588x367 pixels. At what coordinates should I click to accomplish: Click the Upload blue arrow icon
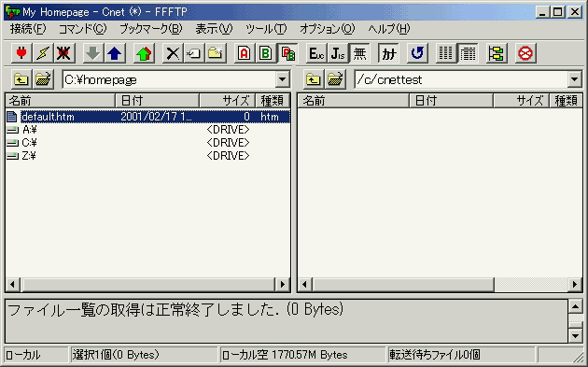[x=114, y=53]
